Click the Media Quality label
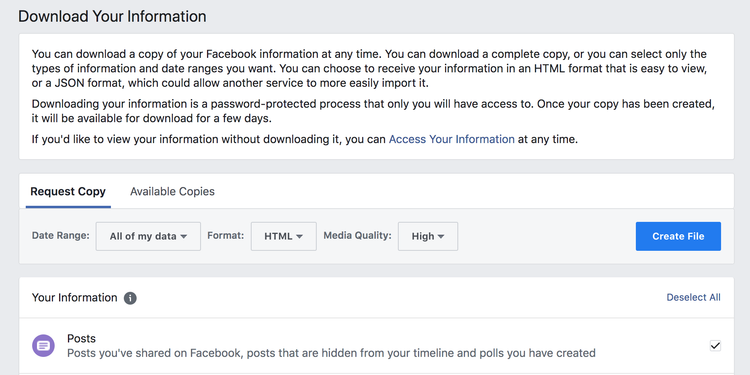This screenshot has height=375, width=750. pos(357,235)
